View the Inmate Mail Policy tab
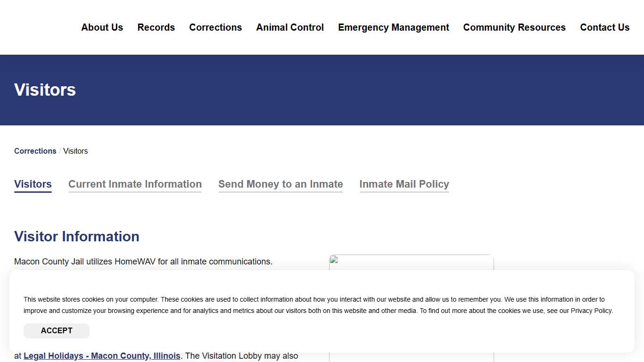This screenshot has height=362, width=644. tap(404, 184)
